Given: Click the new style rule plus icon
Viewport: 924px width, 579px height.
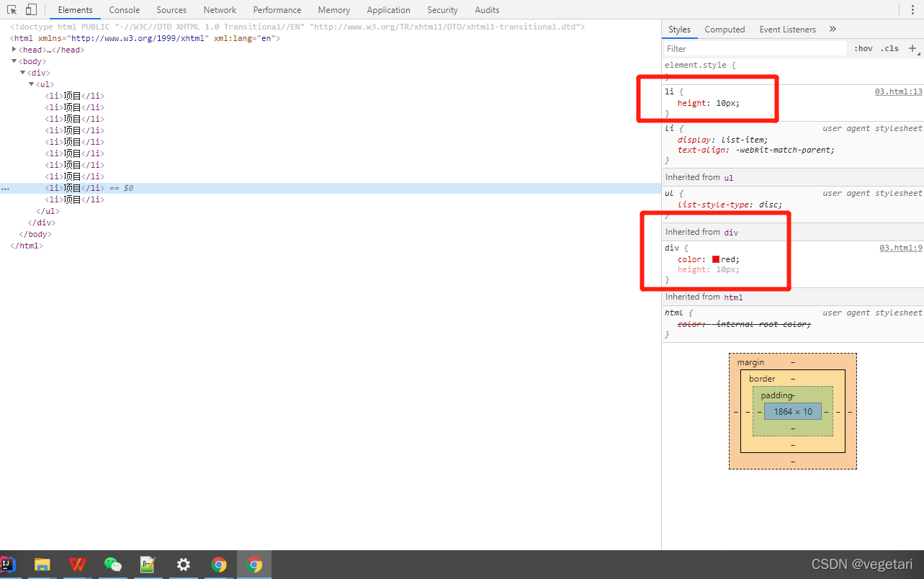Looking at the screenshot, I should tap(912, 48).
